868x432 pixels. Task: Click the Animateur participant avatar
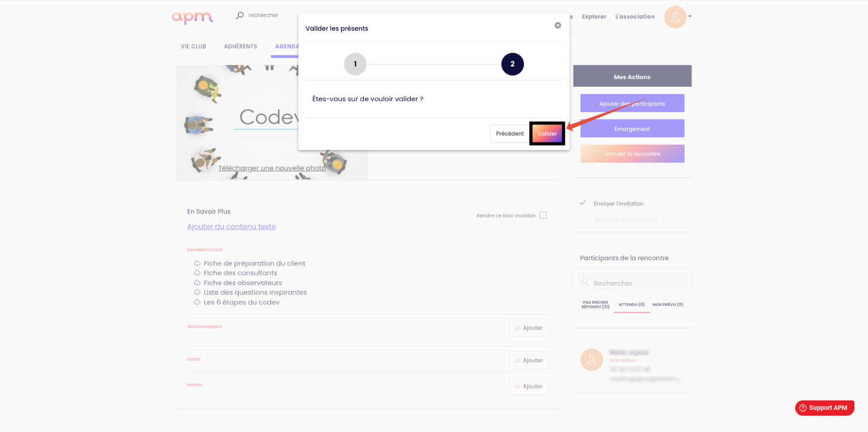click(x=591, y=360)
